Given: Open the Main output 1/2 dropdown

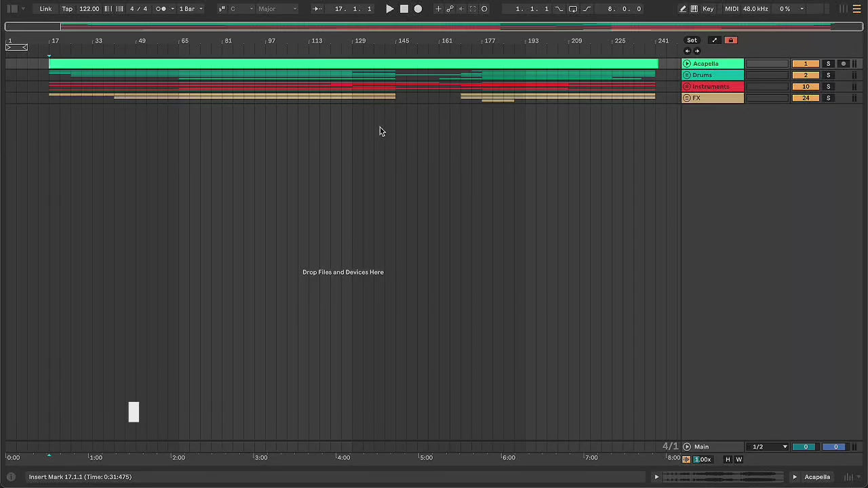Looking at the screenshot, I should [x=769, y=447].
